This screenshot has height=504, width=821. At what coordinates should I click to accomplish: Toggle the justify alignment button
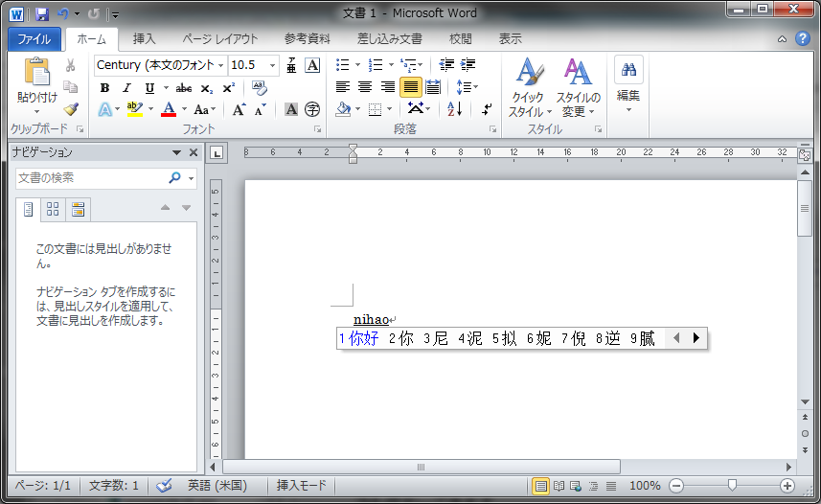(410, 87)
